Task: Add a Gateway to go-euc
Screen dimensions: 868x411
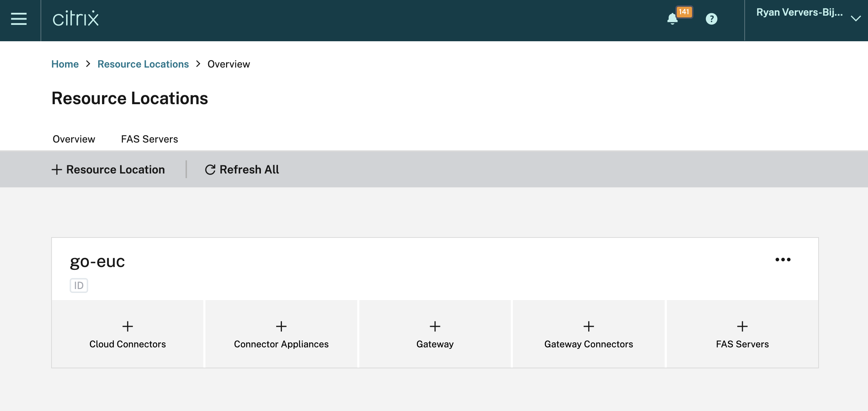Action: click(435, 334)
